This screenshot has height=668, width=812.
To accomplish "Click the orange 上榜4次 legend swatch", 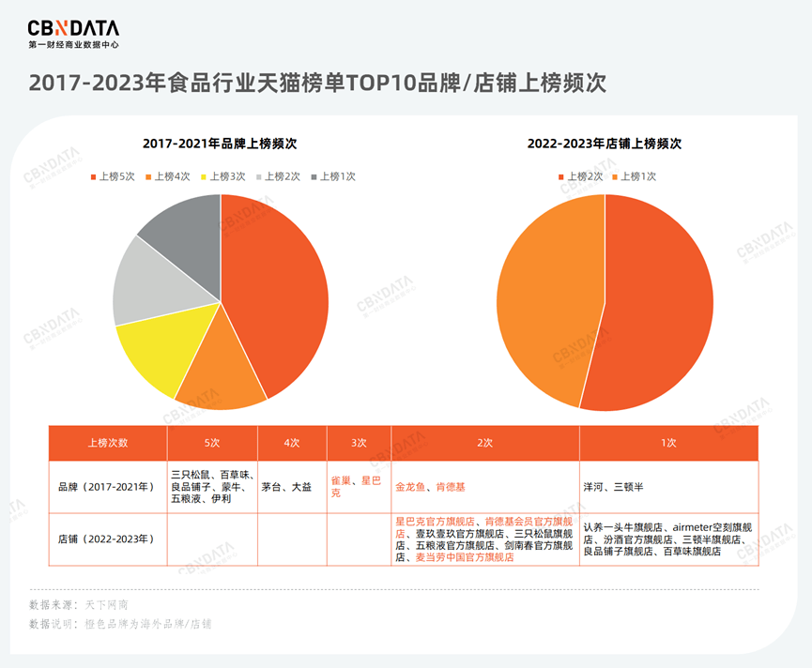I will pos(148,177).
